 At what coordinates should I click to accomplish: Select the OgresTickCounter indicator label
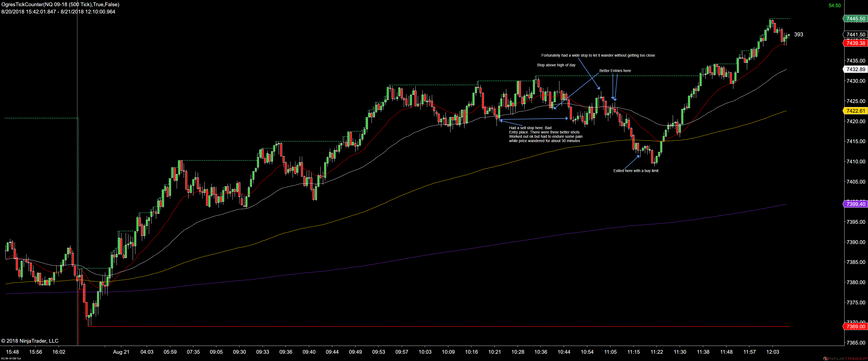point(60,4)
